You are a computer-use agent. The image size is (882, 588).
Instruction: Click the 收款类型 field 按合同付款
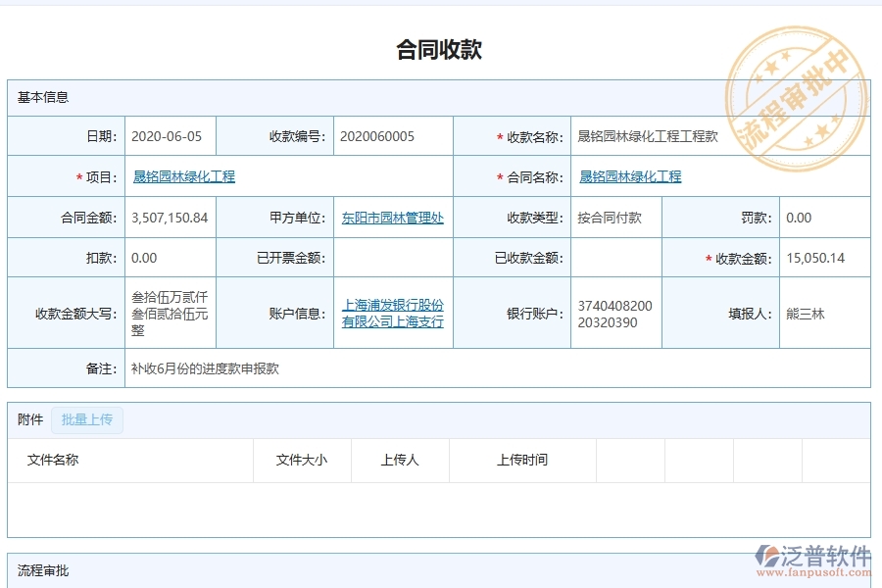coord(608,217)
